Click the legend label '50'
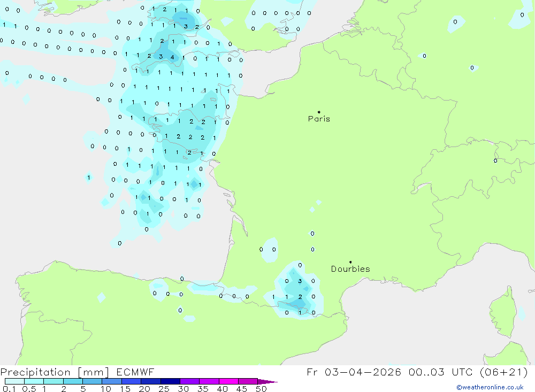The width and height of the screenshot is (535, 392). click(261, 389)
